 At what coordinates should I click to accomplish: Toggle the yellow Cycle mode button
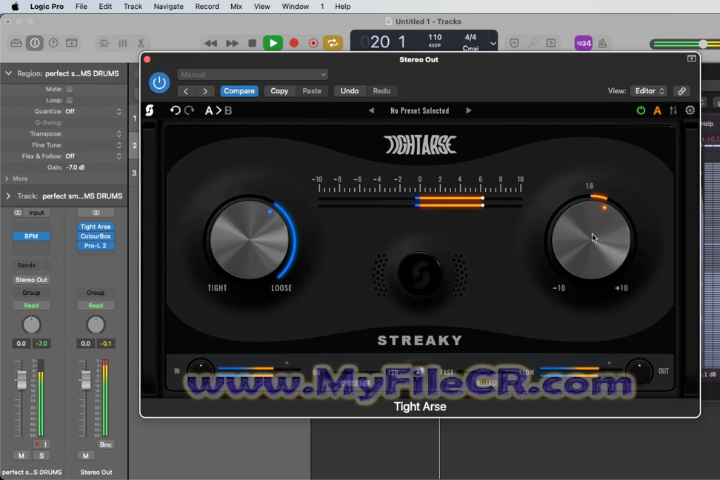(332, 43)
